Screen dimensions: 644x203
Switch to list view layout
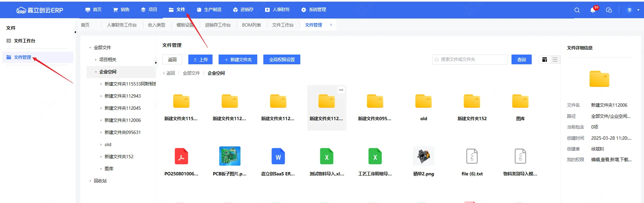555,60
